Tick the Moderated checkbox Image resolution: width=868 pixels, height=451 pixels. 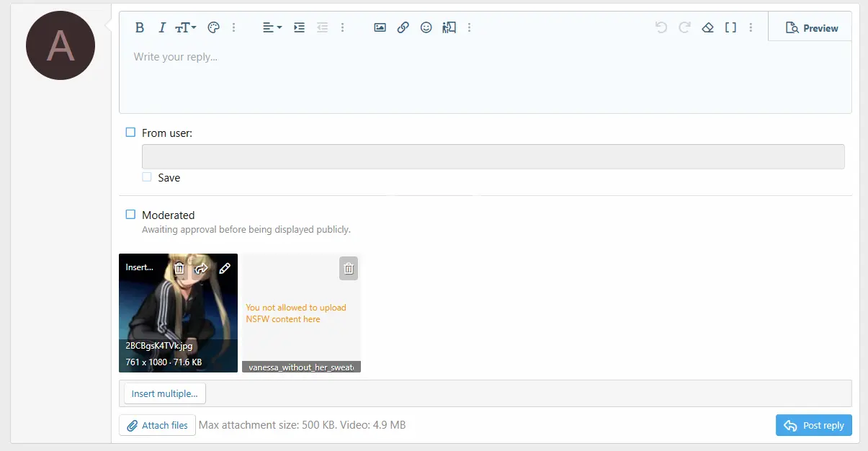pos(130,215)
